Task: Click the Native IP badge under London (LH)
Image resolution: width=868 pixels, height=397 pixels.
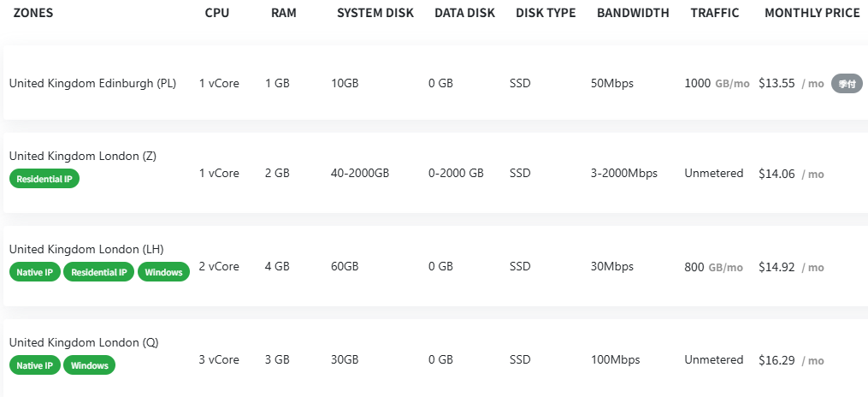Action: (x=35, y=272)
